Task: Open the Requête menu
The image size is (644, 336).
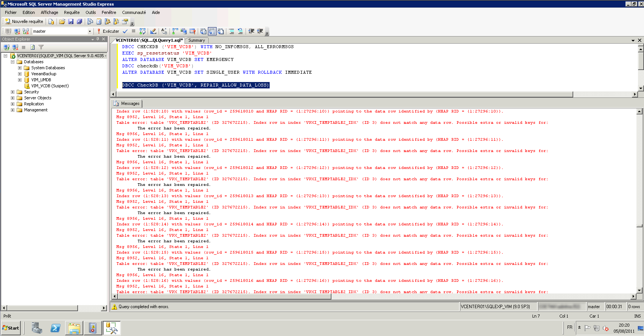Action: (72, 12)
